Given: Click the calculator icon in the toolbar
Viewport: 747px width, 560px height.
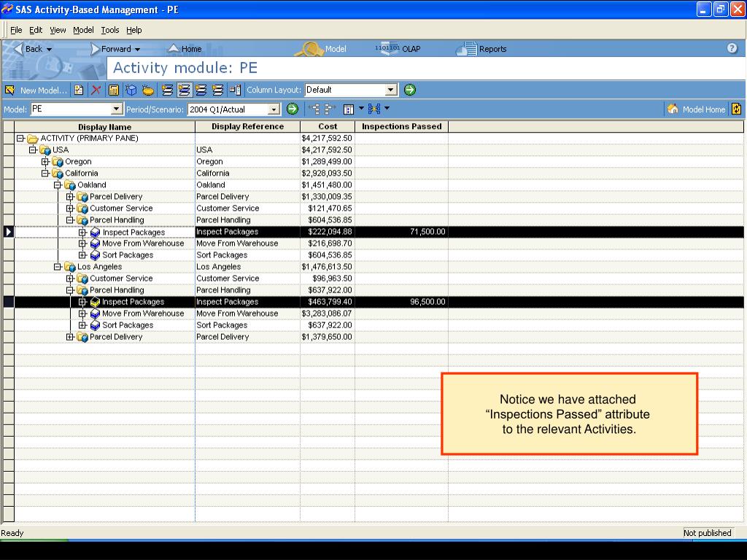Looking at the screenshot, I should click(114, 90).
